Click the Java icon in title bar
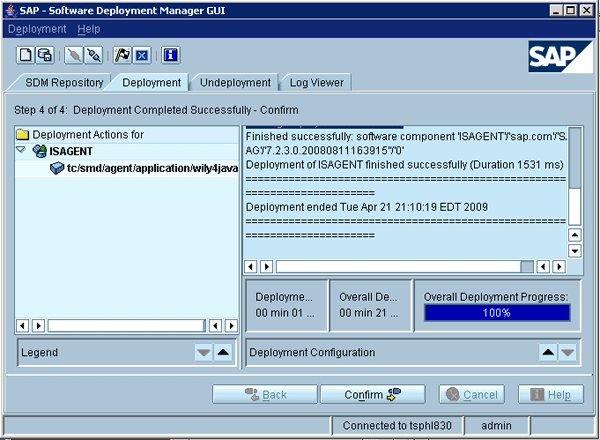 click(10, 10)
